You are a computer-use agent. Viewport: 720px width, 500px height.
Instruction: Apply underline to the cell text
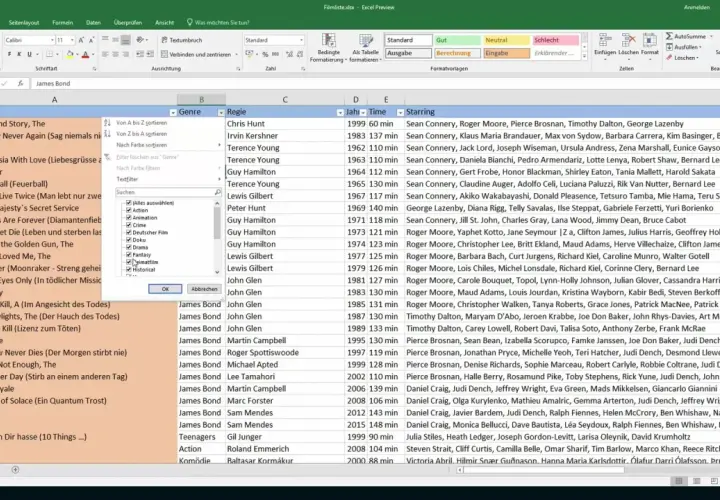[x=29, y=54]
